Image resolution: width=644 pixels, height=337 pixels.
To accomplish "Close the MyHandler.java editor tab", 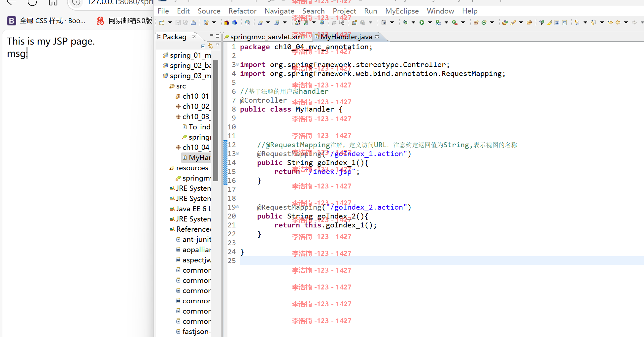I will pyautogui.click(x=377, y=37).
